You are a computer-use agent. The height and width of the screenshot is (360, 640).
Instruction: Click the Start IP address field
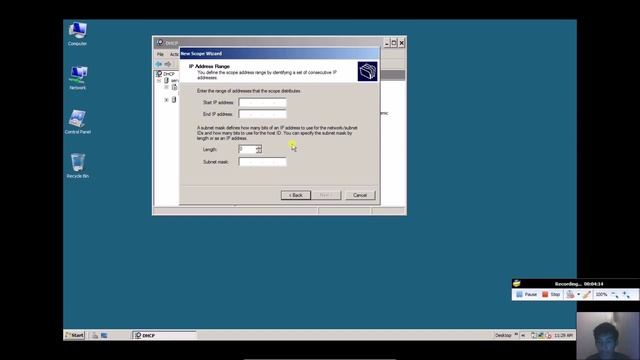262,102
